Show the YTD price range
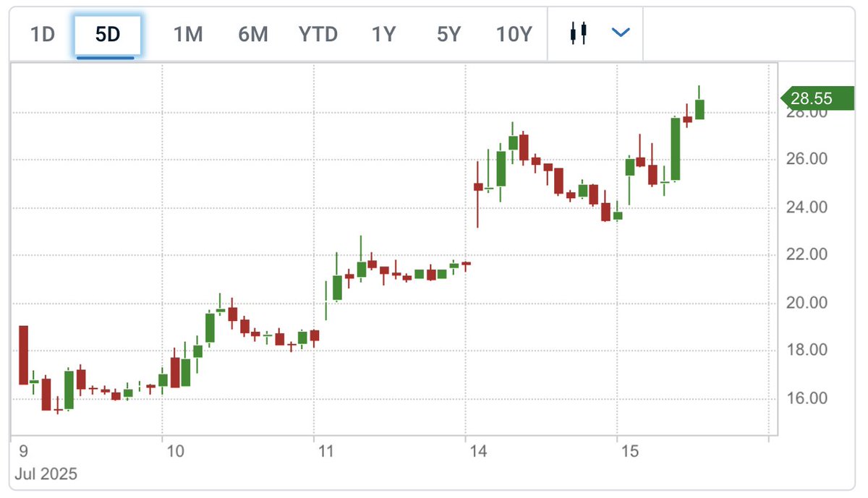Image resolution: width=868 pixels, height=498 pixels. pyautogui.click(x=318, y=34)
